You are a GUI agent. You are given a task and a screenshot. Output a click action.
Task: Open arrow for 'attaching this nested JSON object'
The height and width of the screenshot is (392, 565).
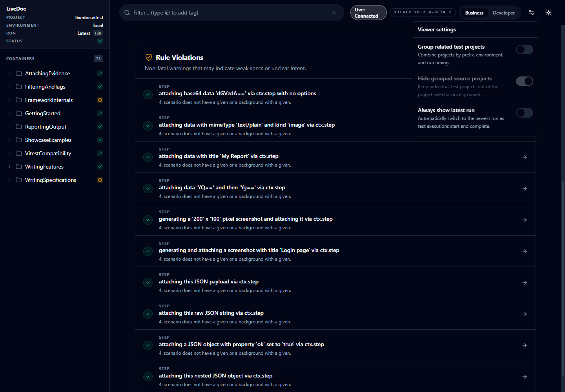click(525, 377)
